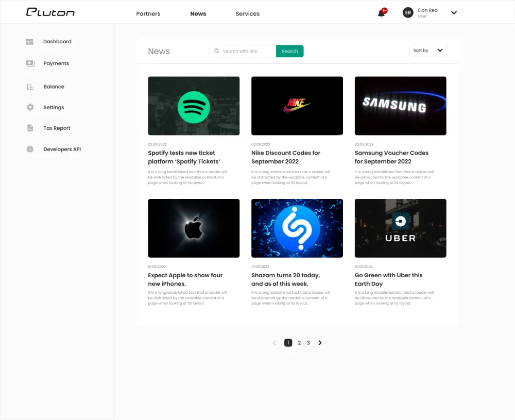Open the Apple article thumbnail
Viewport: 515px width, 420px height.
point(194,228)
